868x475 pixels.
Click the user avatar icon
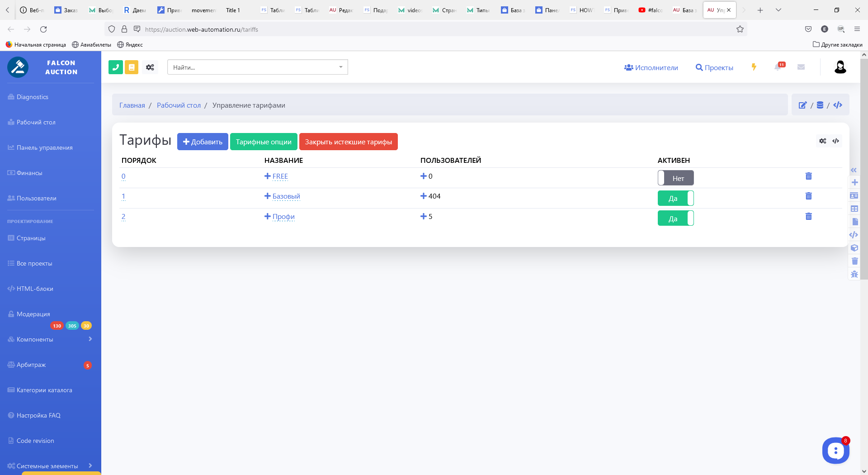840,67
